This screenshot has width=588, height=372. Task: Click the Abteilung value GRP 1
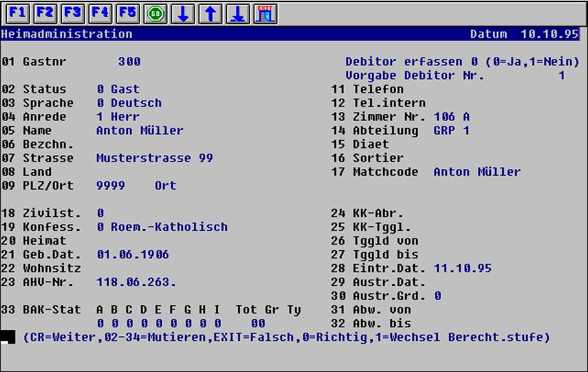tap(452, 130)
